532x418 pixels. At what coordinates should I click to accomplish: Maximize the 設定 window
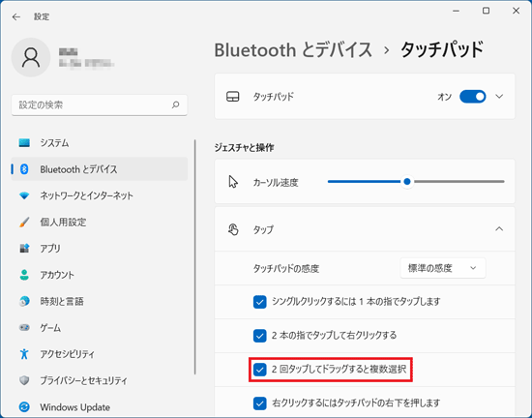click(486, 11)
